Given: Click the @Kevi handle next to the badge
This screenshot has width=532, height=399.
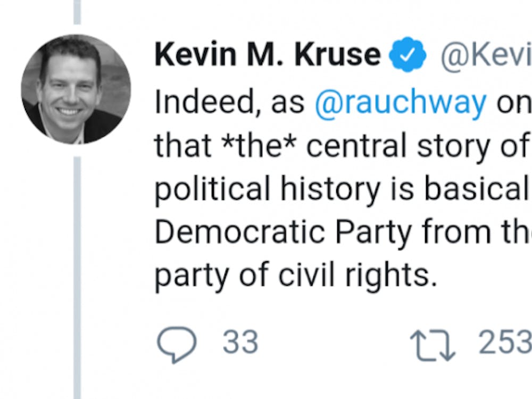Looking at the screenshot, I should (485, 55).
